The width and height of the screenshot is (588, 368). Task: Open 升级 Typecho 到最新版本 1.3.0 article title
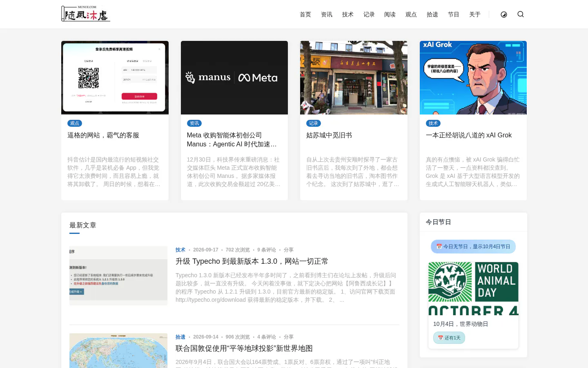[x=252, y=261]
